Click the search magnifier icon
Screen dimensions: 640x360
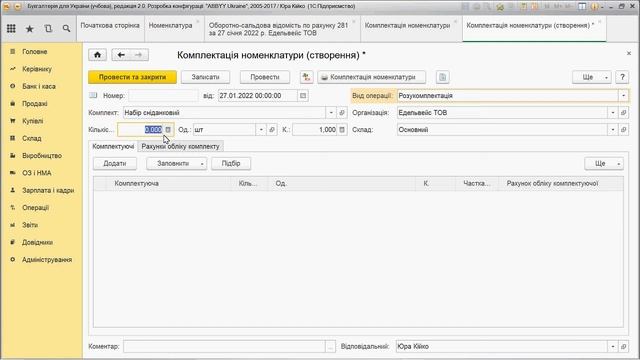pyautogui.click(x=66, y=29)
